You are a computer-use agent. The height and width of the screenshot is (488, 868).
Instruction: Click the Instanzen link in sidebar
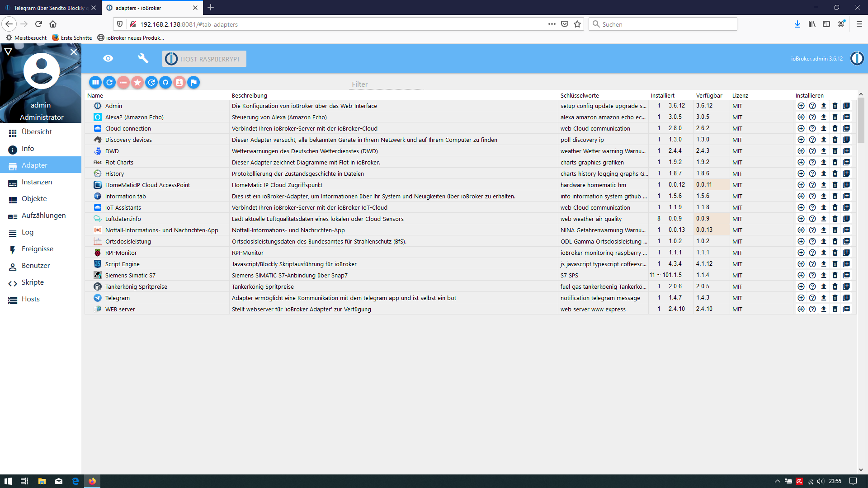(x=36, y=182)
